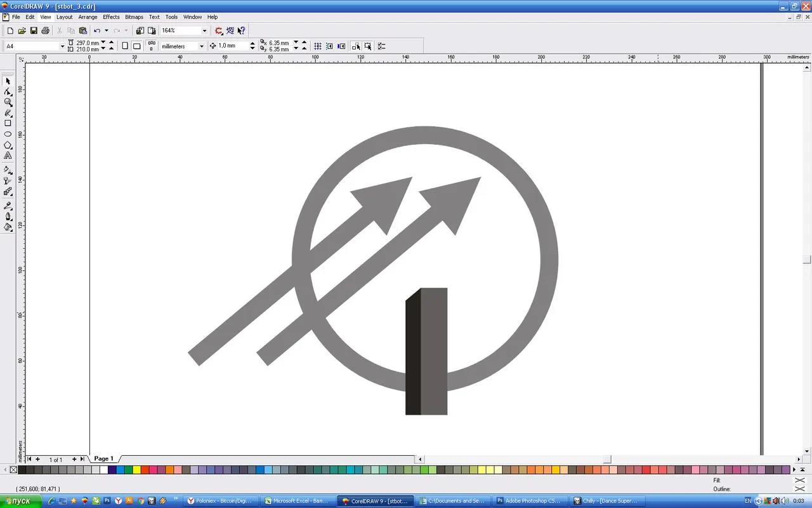Select the Interactive Transparency tool
Image resolution: width=812 pixels, height=508 pixels.
tap(8, 180)
